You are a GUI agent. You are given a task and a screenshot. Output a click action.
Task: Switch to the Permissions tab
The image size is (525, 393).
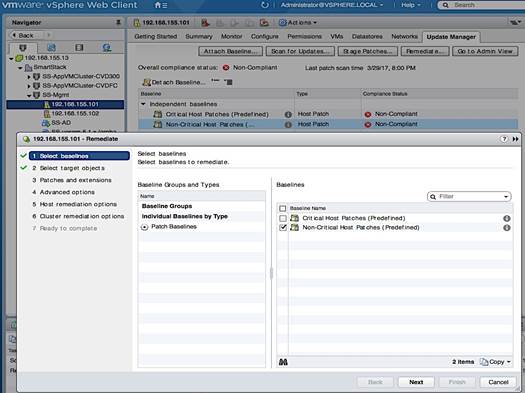click(304, 36)
